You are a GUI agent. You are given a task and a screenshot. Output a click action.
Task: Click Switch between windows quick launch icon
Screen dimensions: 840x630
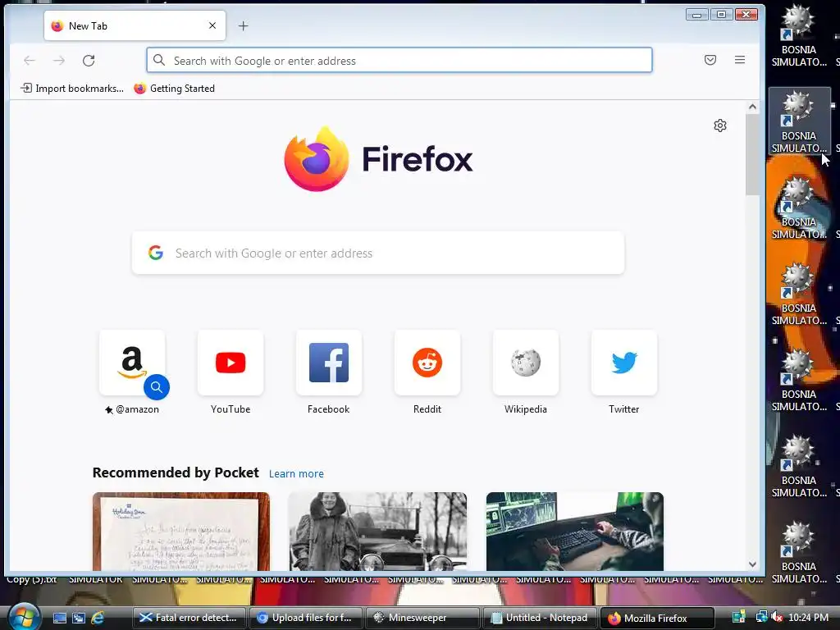pos(79,618)
